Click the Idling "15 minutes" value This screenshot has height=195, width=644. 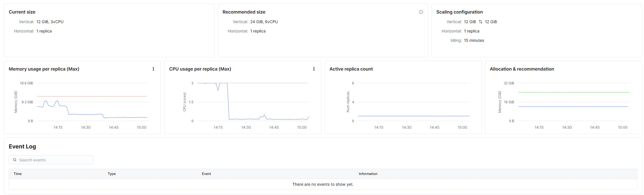point(474,40)
